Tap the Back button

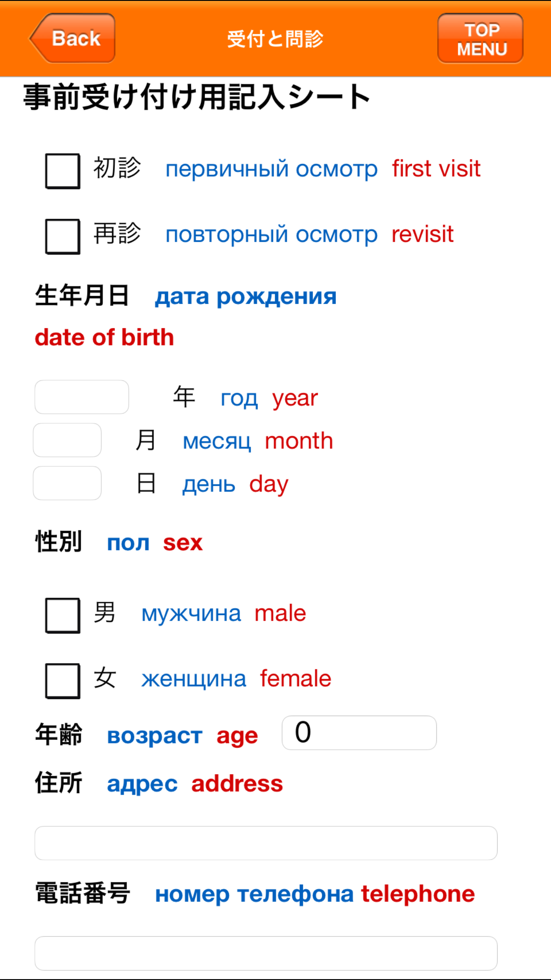[x=73, y=37]
